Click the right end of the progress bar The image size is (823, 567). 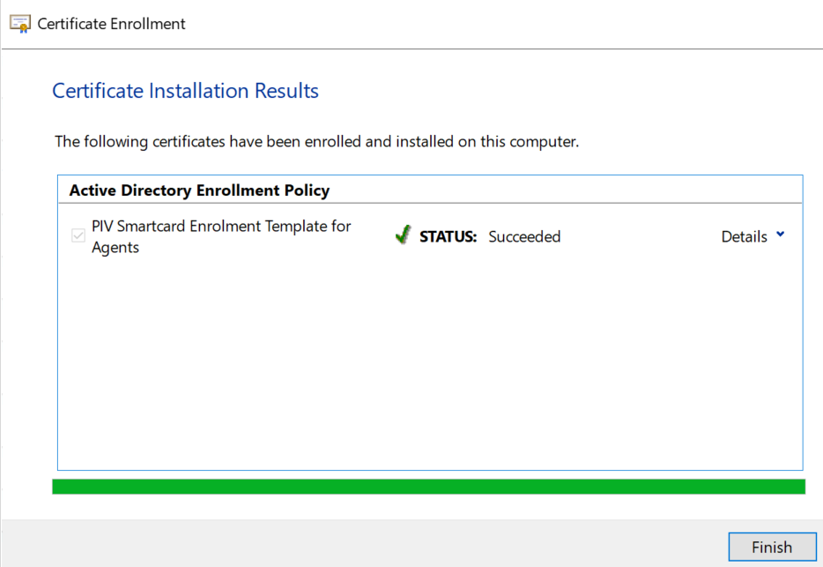(795, 487)
